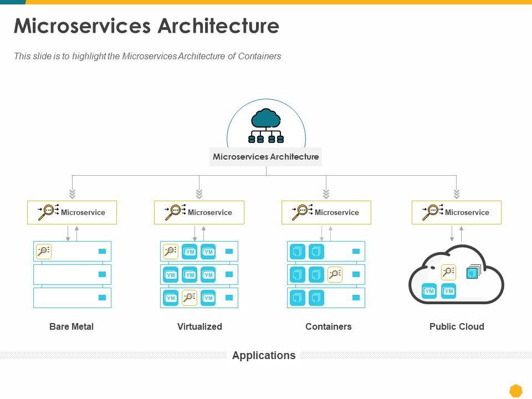Click the orange hexagon icon in slide corner
Screen dimensions: 532x399
tap(516, 391)
